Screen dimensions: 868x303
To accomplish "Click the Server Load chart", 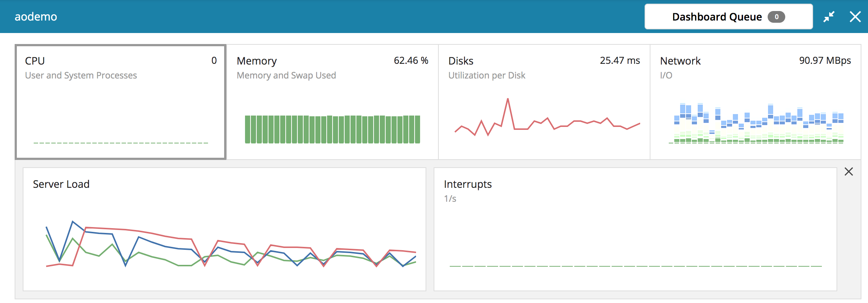I will point(225,229).
